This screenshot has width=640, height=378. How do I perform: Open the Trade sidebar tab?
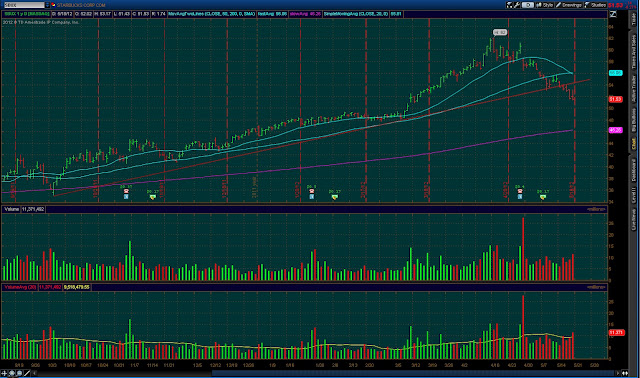[634, 18]
